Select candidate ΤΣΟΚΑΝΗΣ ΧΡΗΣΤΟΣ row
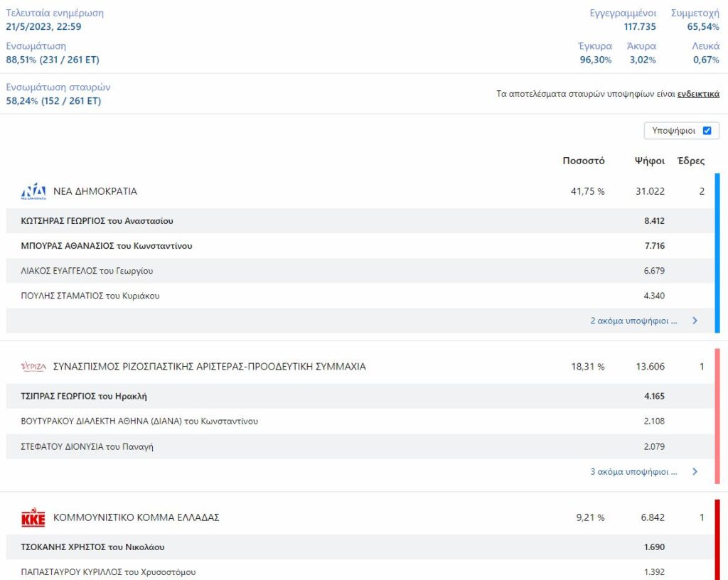This screenshot has width=728, height=580. 88,547
